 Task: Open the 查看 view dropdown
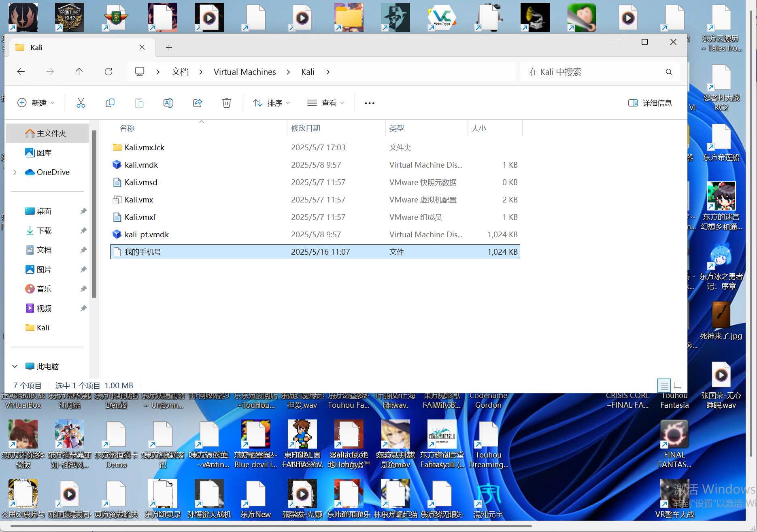tap(325, 103)
